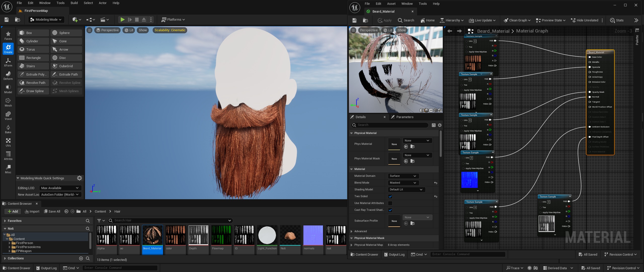Open the Shading Model dropdown
Screen dimensions: 644x272
[406, 190]
